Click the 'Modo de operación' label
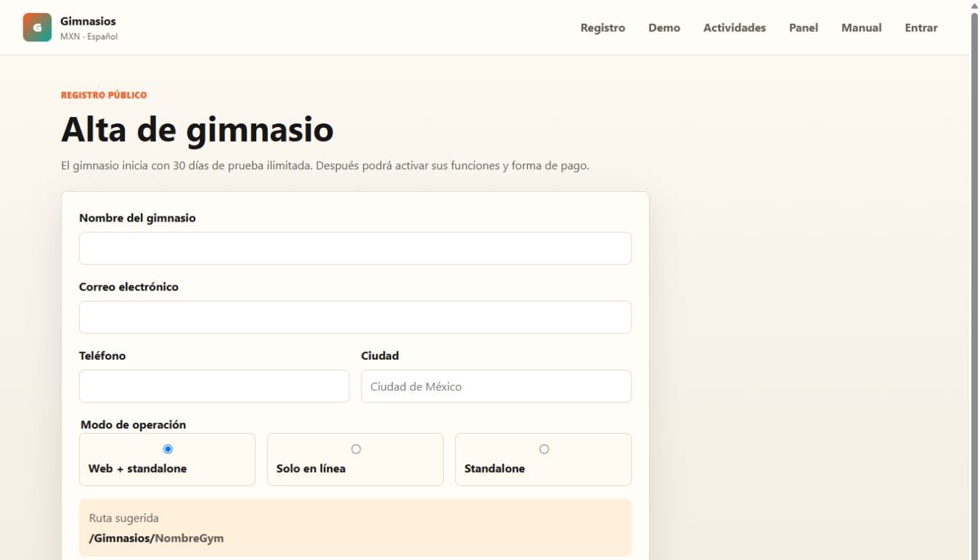Viewport: 980px width, 560px height. point(134,425)
